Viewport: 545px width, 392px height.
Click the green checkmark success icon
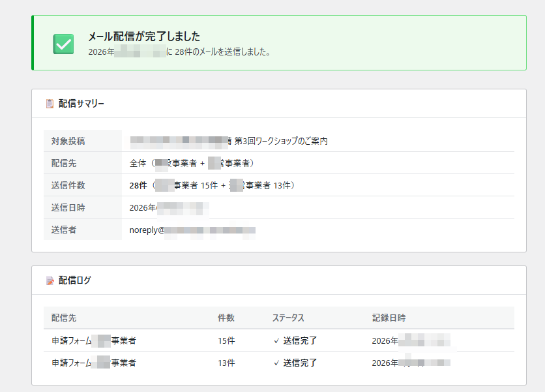pos(63,44)
